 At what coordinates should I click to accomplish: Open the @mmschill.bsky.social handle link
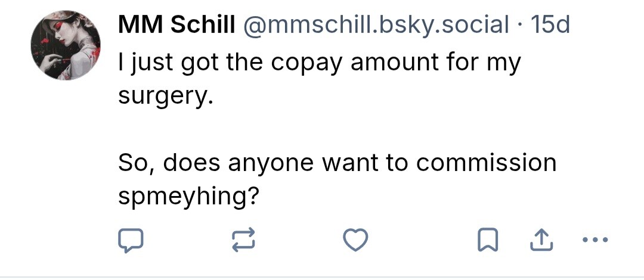point(375,25)
